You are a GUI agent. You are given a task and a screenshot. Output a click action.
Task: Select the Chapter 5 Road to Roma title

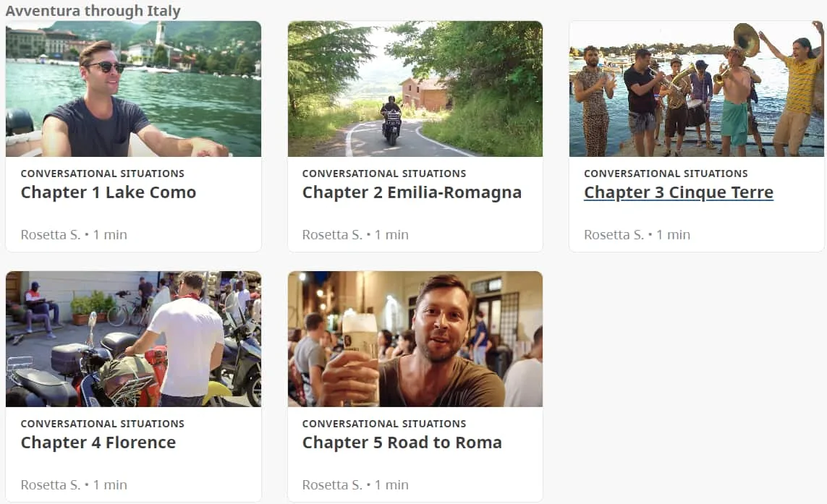click(402, 443)
